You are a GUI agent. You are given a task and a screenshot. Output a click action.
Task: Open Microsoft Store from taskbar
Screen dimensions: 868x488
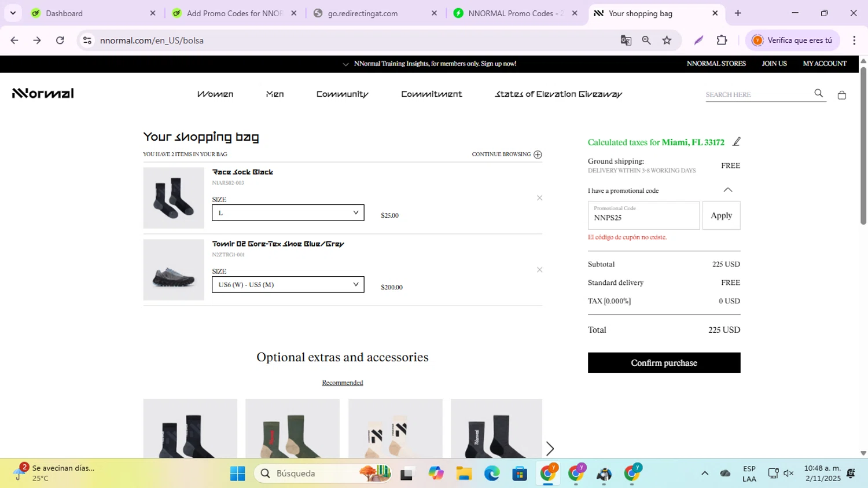pos(520,474)
